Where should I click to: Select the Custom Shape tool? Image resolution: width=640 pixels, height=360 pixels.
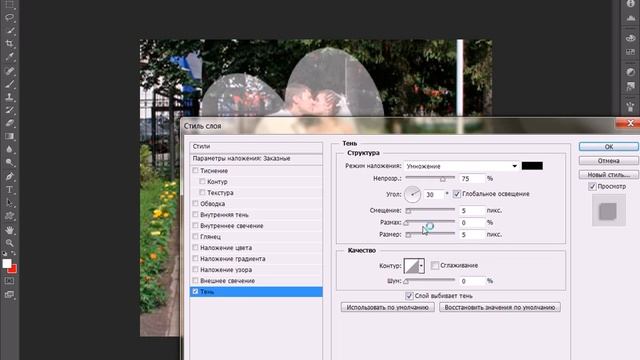(9, 216)
